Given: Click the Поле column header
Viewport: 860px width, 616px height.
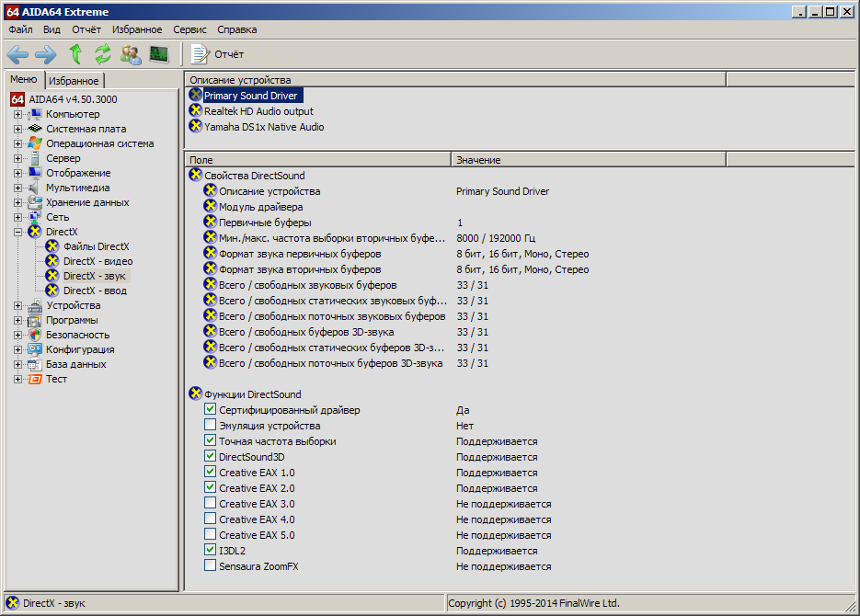Looking at the screenshot, I should pyautogui.click(x=318, y=160).
